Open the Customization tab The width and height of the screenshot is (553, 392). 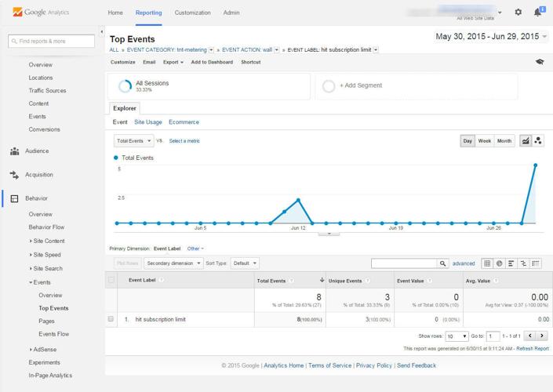point(192,13)
